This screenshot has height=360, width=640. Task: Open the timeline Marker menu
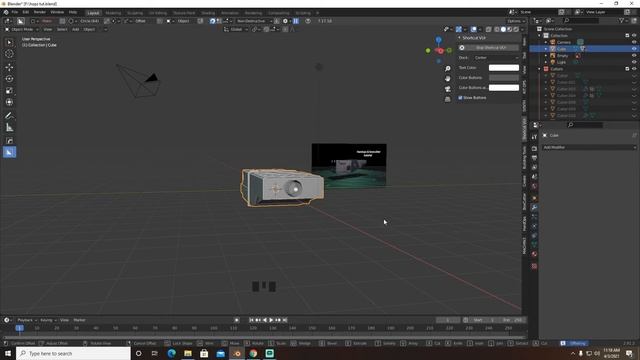click(80, 320)
